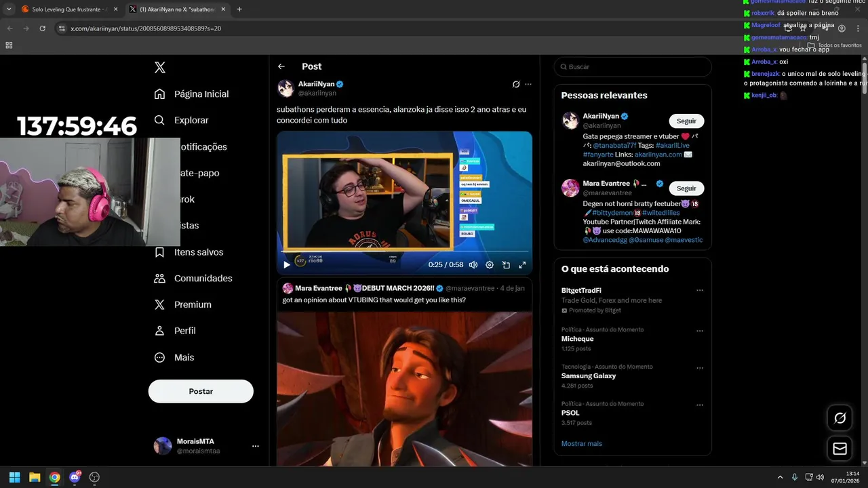The width and height of the screenshot is (868, 488).
Task: Open the Mais circle-dots icon
Action: tap(160, 357)
